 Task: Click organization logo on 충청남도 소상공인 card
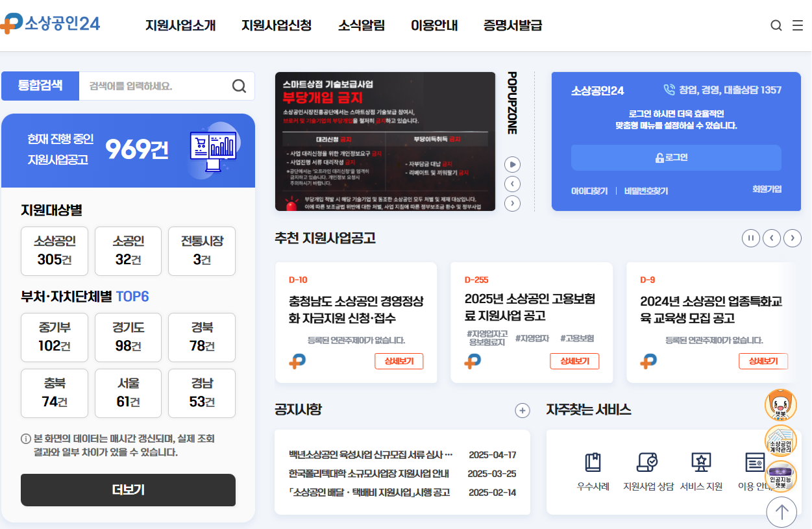[x=297, y=362]
